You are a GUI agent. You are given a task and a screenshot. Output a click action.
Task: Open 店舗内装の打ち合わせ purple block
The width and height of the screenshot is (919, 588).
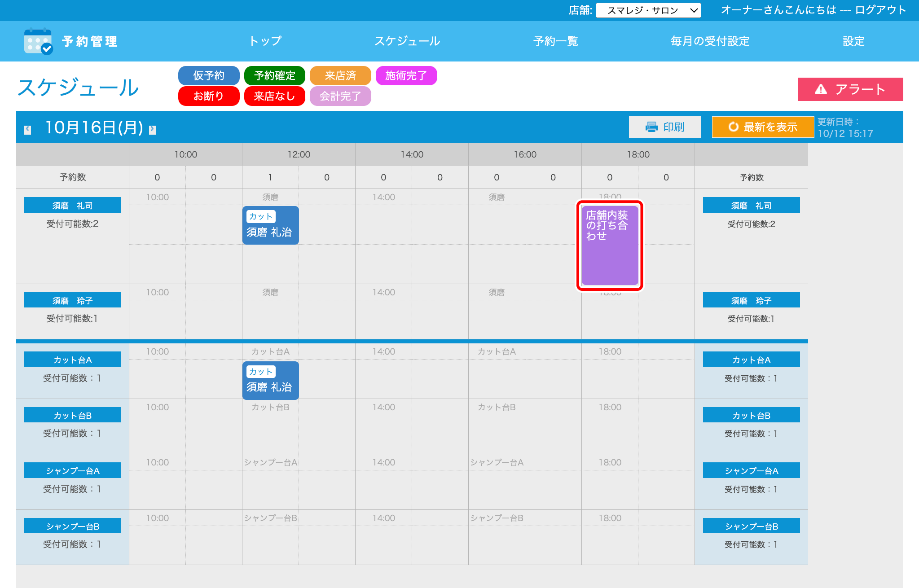(x=610, y=245)
